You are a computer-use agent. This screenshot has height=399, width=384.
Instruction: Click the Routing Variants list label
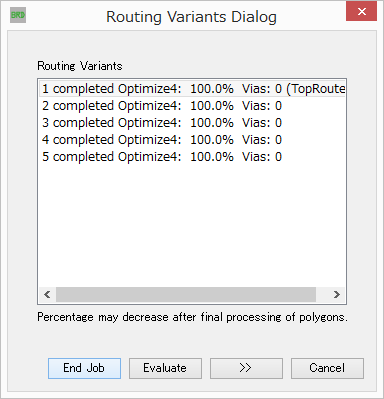click(x=80, y=66)
